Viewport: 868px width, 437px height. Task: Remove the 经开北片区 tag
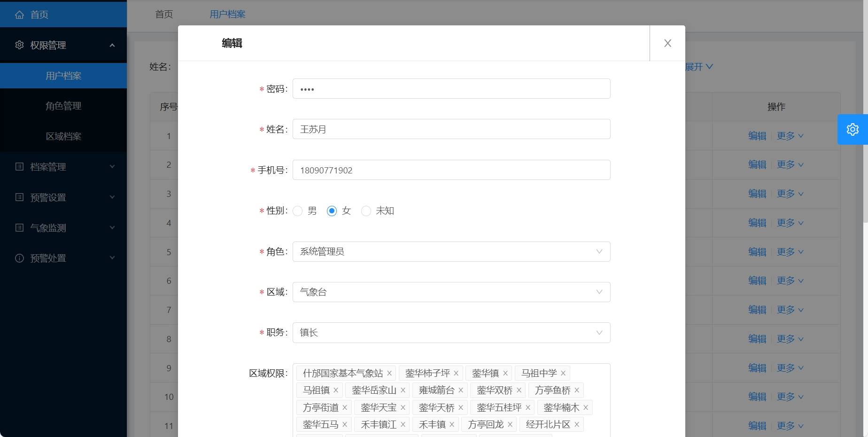coord(577,425)
